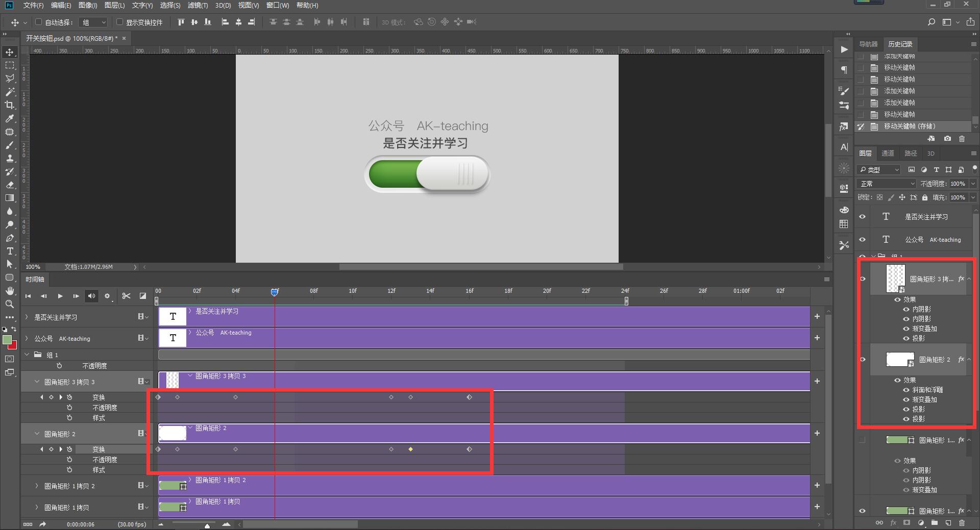Open the 滤镜(T) menu
The height and width of the screenshot is (530, 980).
point(198,5)
